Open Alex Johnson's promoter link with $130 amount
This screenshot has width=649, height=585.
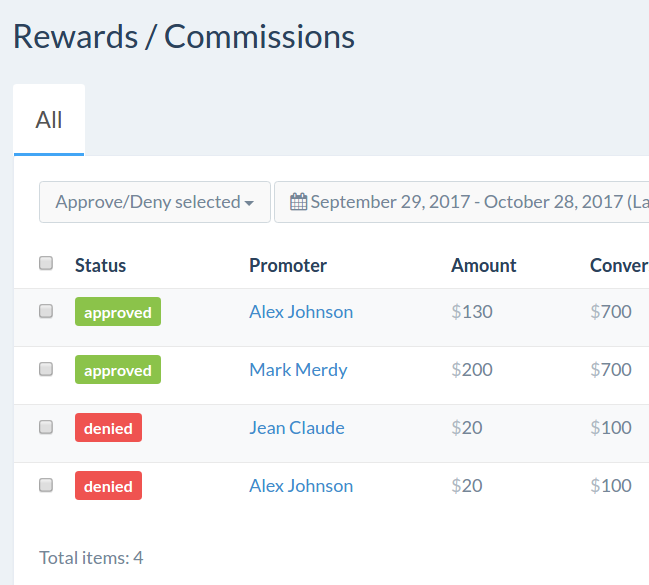click(x=301, y=312)
